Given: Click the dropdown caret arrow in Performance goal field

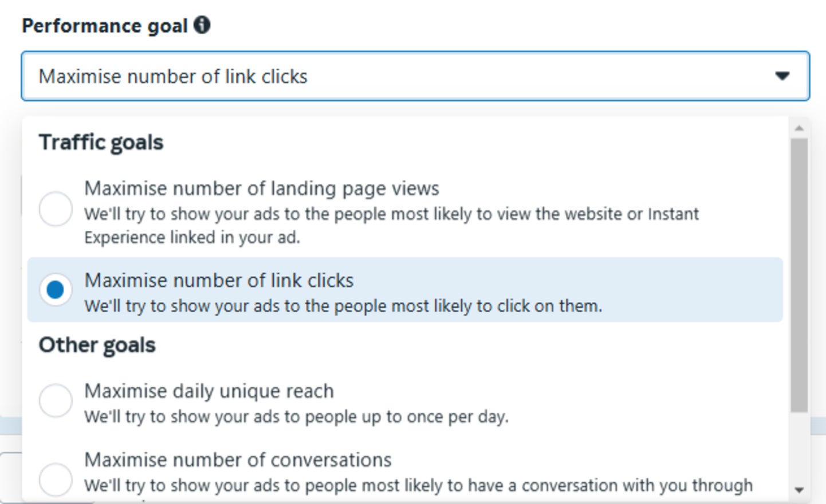Looking at the screenshot, I should tap(782, 76).
